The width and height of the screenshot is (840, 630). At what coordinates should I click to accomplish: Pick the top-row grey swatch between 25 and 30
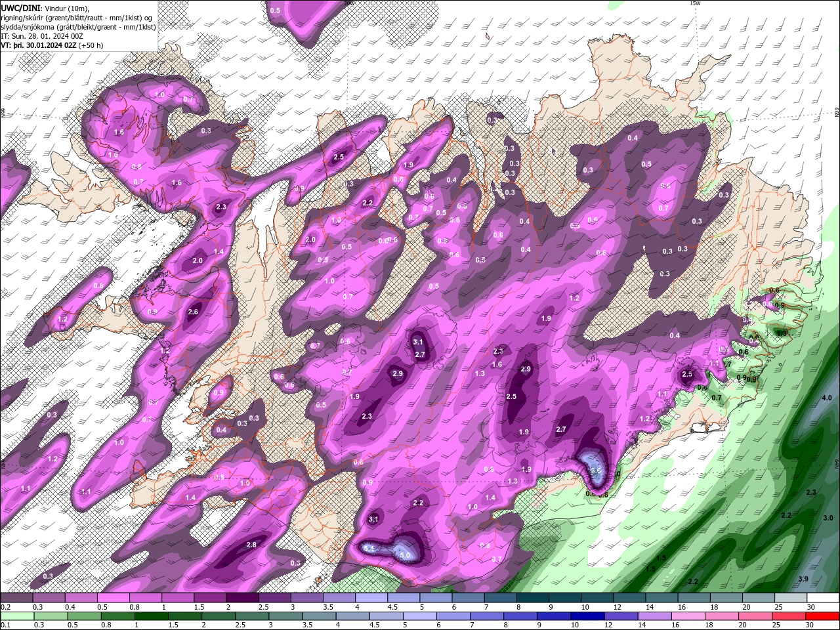[x=791, y=598]
